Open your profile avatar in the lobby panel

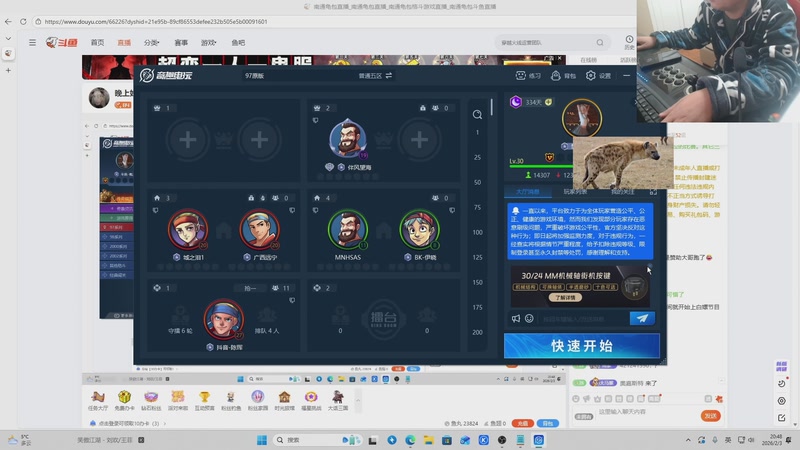[x=582, y=118]
